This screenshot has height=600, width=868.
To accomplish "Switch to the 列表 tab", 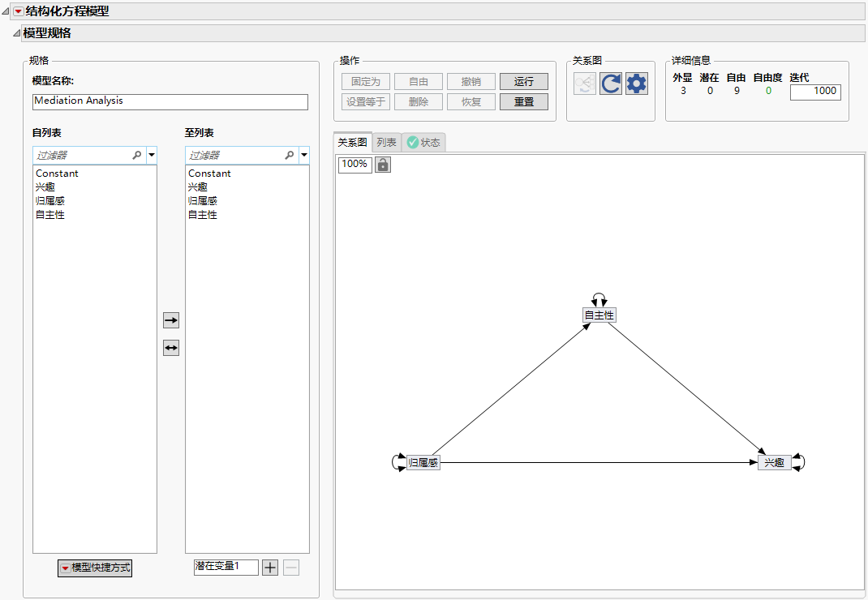I will click(x=386, y=143).
